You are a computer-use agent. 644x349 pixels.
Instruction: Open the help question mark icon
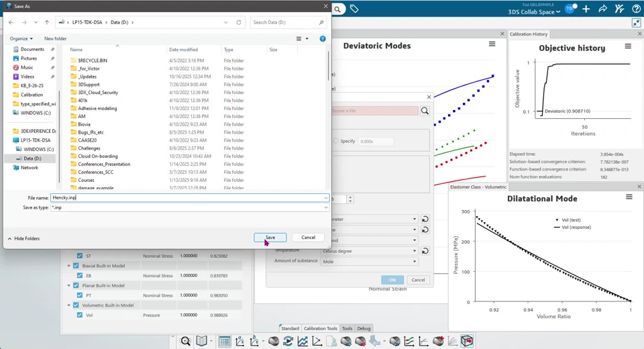[x=636, y=9]
